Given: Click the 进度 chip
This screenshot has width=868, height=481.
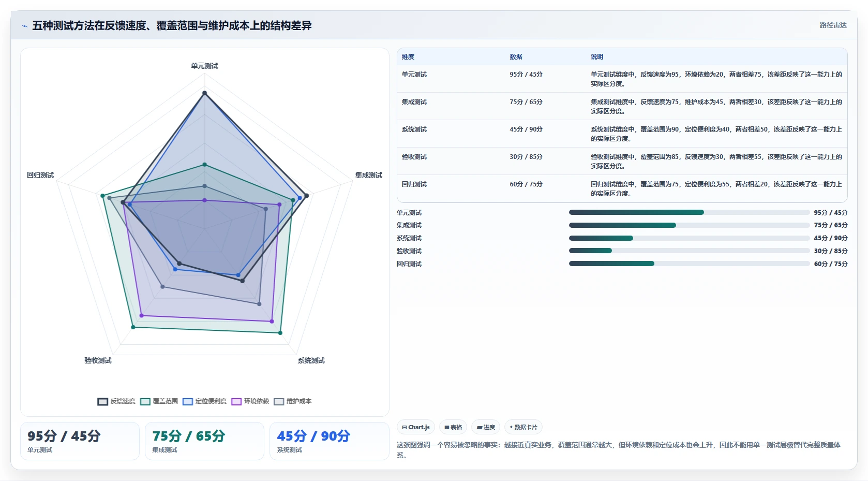Looking at the screenshot, I should coord(486,427).
